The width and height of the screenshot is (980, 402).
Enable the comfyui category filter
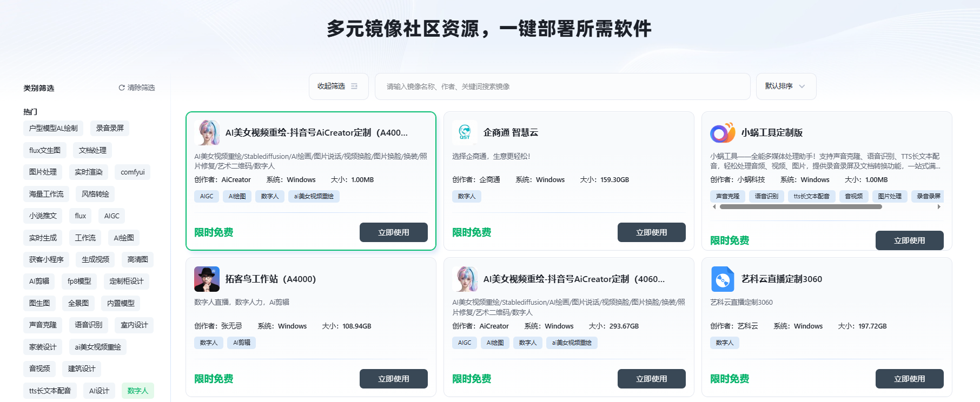(133, 172)
